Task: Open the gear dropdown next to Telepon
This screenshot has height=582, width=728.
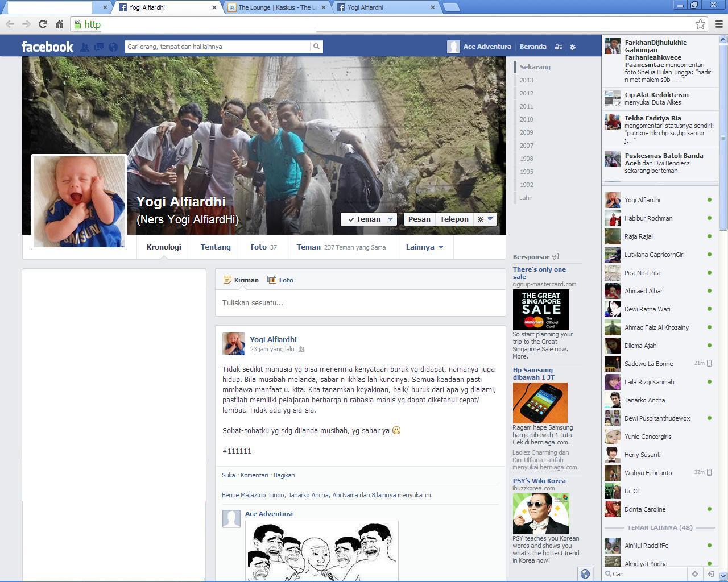Action: click(x=485, y=219)
